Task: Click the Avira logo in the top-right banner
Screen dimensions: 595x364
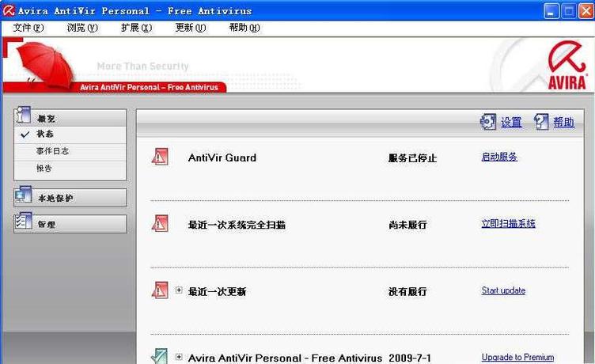Action: coord(567,68)
